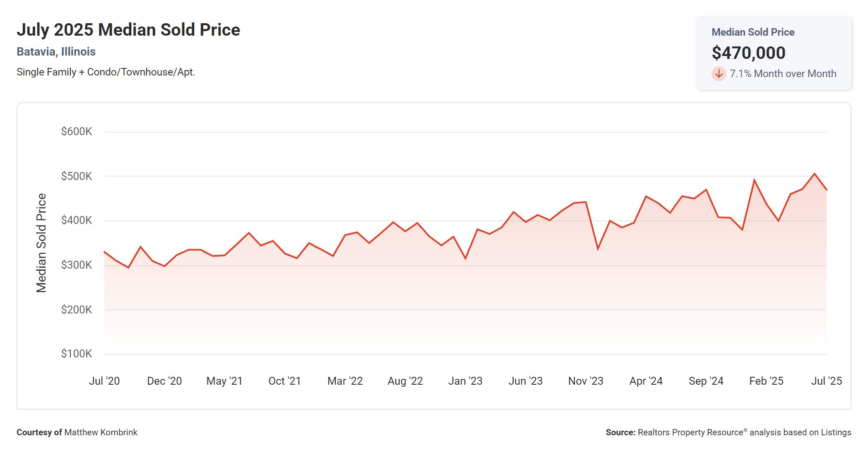Viewport: 868px width, 456px height.
Task: Click the Oct '21 x-axis label
Action: (x=285, y=381)
